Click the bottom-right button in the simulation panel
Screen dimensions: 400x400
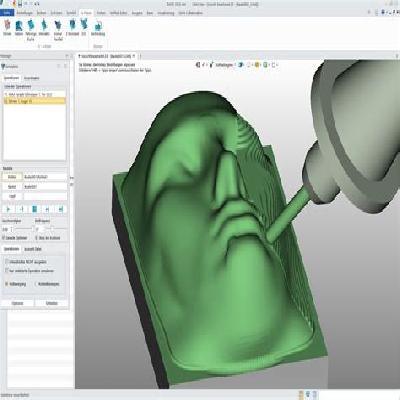(x=52, y=303)
